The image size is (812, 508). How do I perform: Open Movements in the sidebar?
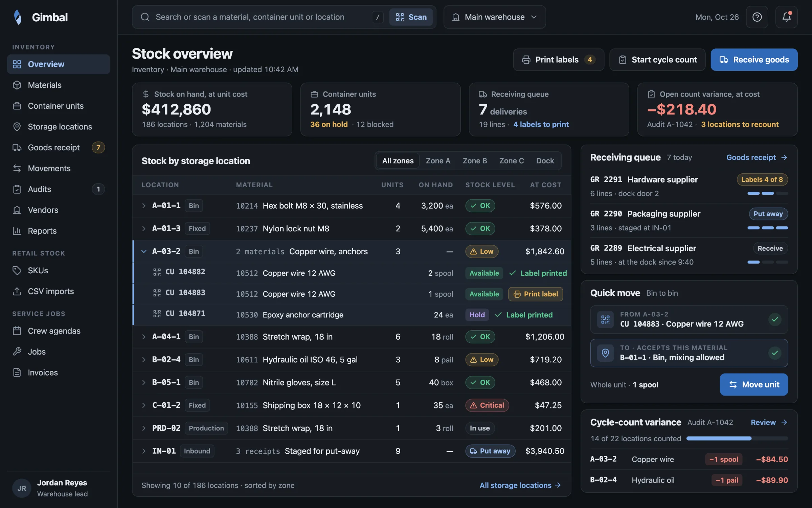[x=59, y=168]
